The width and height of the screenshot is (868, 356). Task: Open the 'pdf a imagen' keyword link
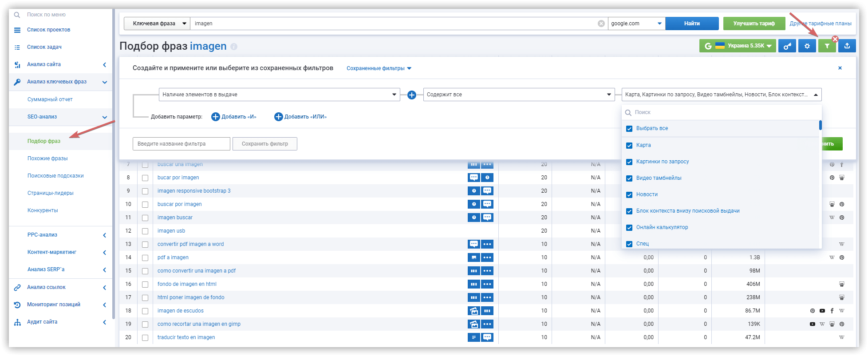173,257
